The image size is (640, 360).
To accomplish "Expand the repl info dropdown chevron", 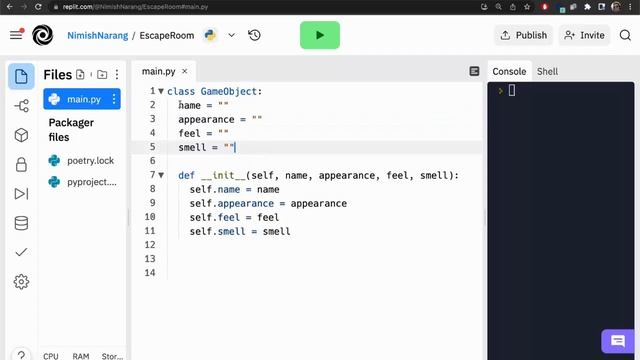I will click(x=231, y=35).
